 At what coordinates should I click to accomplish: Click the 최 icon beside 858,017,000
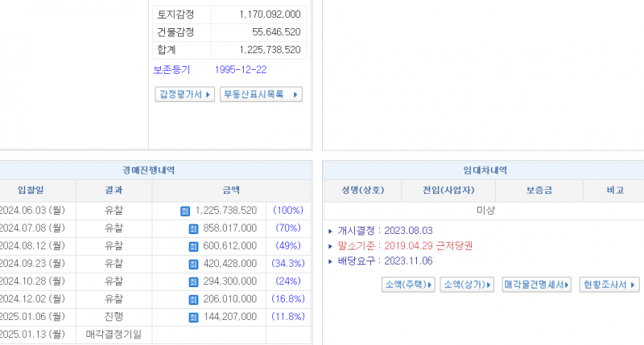click(x=193, y=228)
